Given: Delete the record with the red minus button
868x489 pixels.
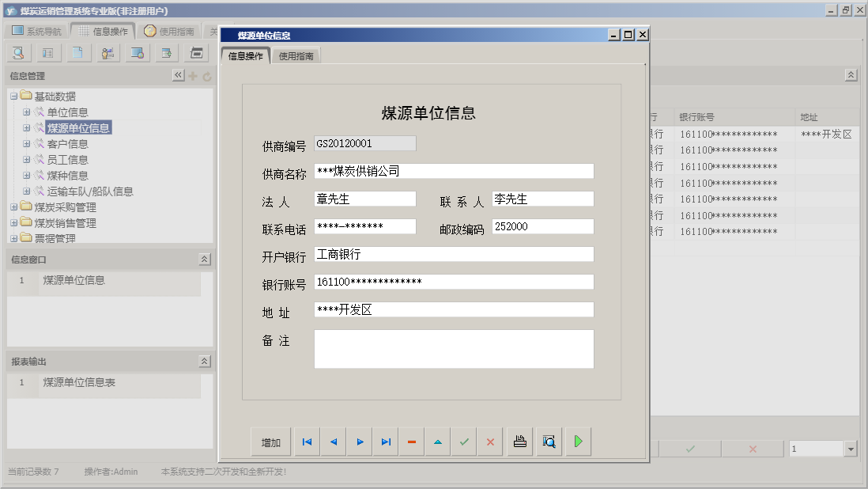Looking at the screenshot, I should click(x=411, y=442).
